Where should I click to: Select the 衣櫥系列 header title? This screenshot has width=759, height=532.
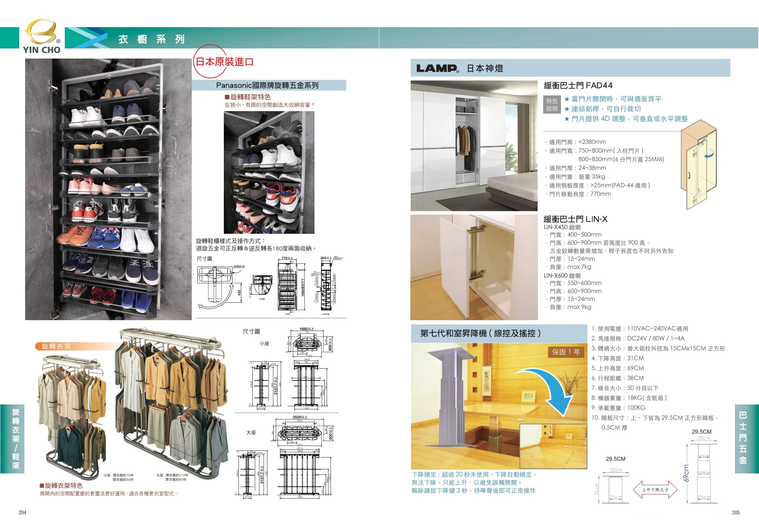pos(151,39)
